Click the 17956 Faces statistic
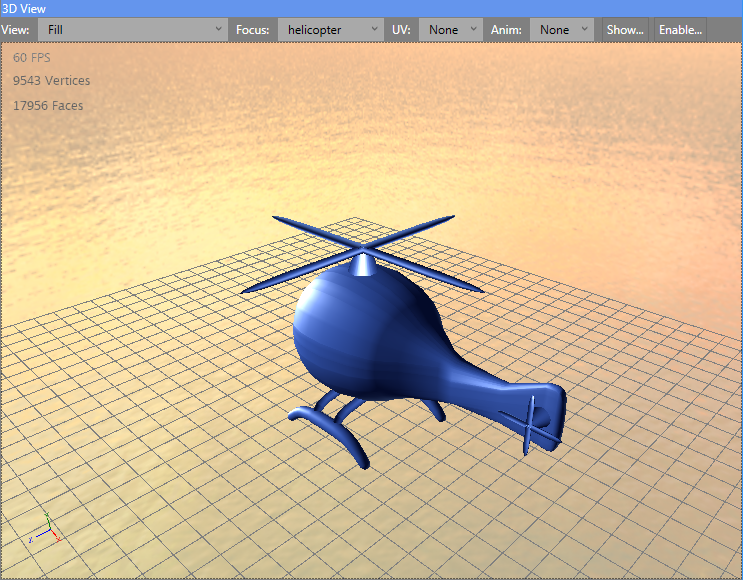This screenshot has height=580, width=743. pyautogui.click(x=48, y=105)
